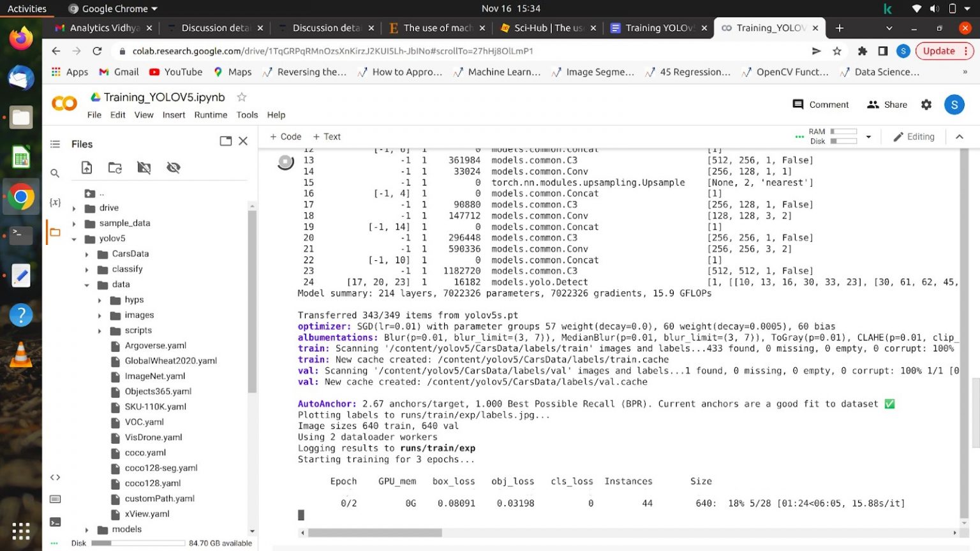Expand the models folder
Image resolution: width=980 pixels, height=551 pixels.
pos(87,529)
